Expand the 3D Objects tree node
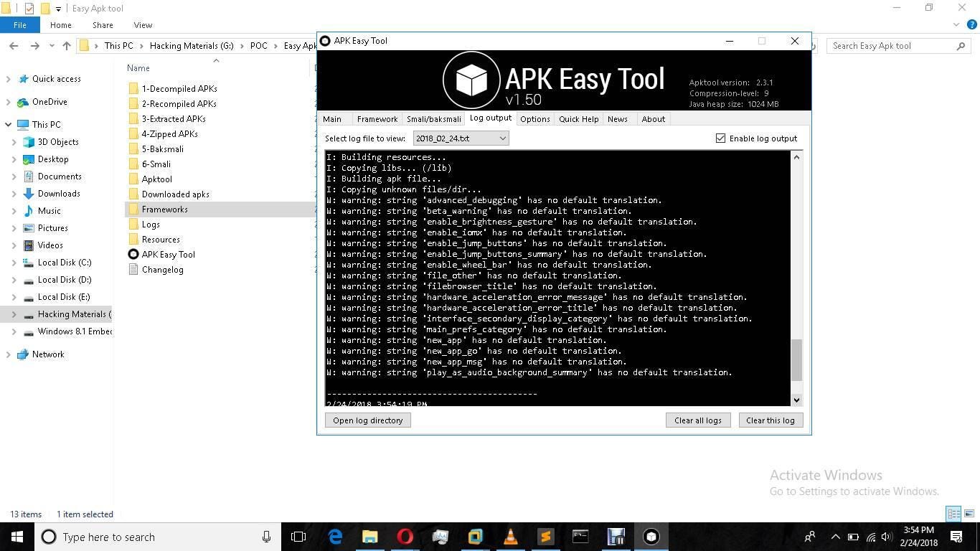The width and height of the screenshot is (980, 551). pyautogui.click(x=14, y=142)
